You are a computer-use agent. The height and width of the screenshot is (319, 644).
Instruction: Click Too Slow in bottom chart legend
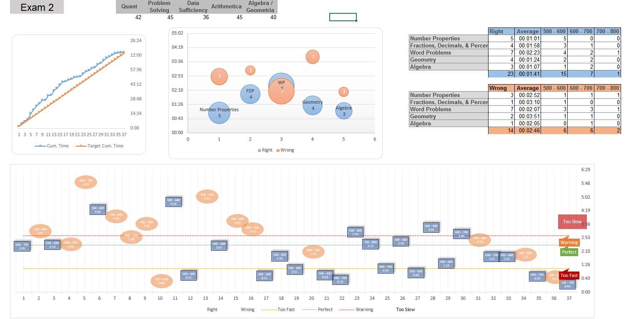pos(405,309)
